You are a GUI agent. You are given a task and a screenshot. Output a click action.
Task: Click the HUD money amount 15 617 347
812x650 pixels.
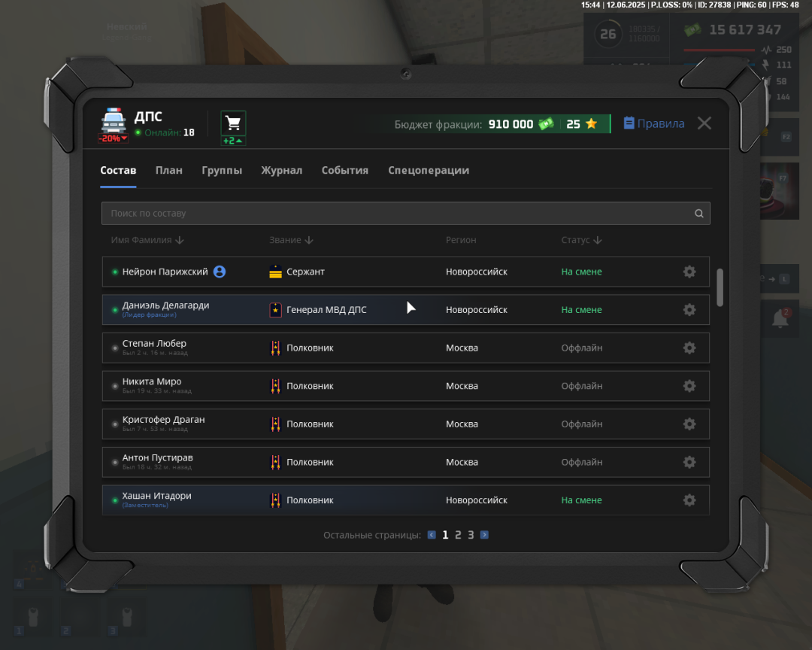tap(744, 30)
